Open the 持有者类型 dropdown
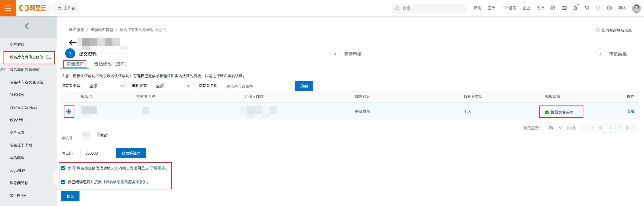This screenshot has height=206, width=644. (105, 86)
